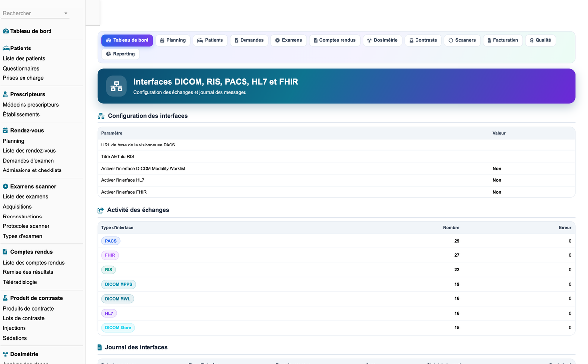
Task: Open Protocoles scanner link
Action: 26,226
